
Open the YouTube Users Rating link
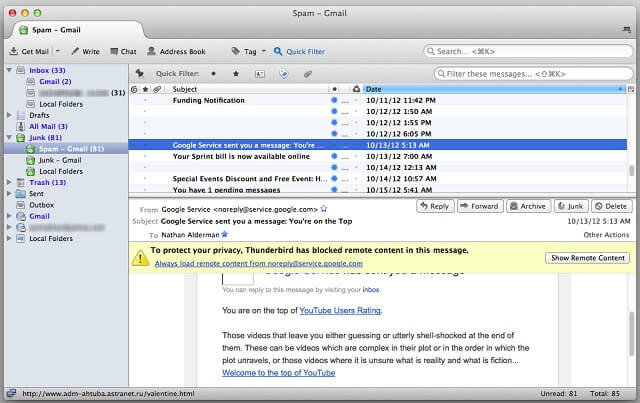340,310
